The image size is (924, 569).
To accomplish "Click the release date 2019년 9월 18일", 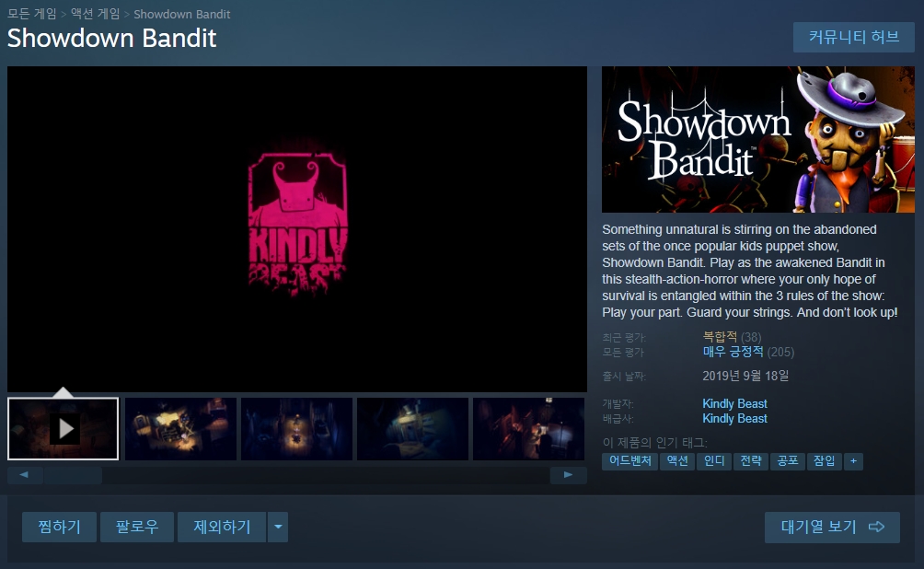I will pos(745,376).
